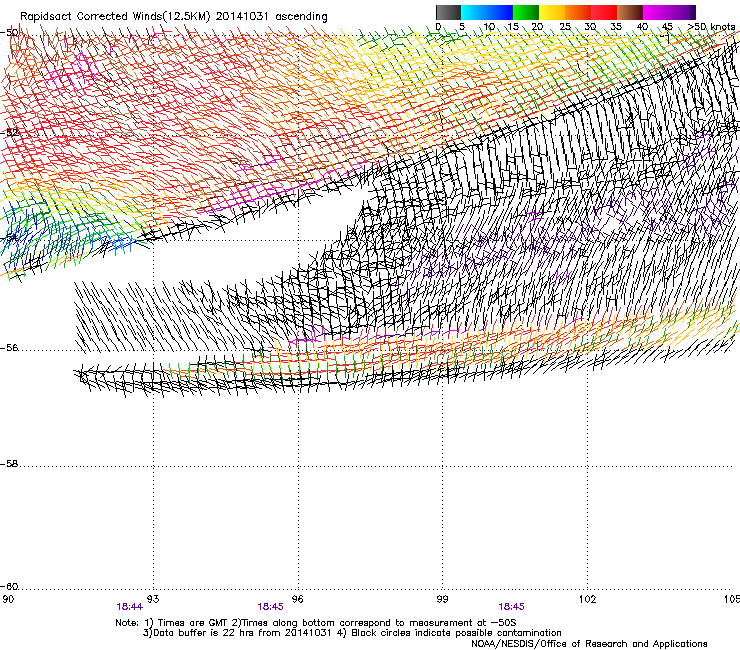Click the '18:44' purple time label
The image size is (740, 650).
tap(129, 607)
